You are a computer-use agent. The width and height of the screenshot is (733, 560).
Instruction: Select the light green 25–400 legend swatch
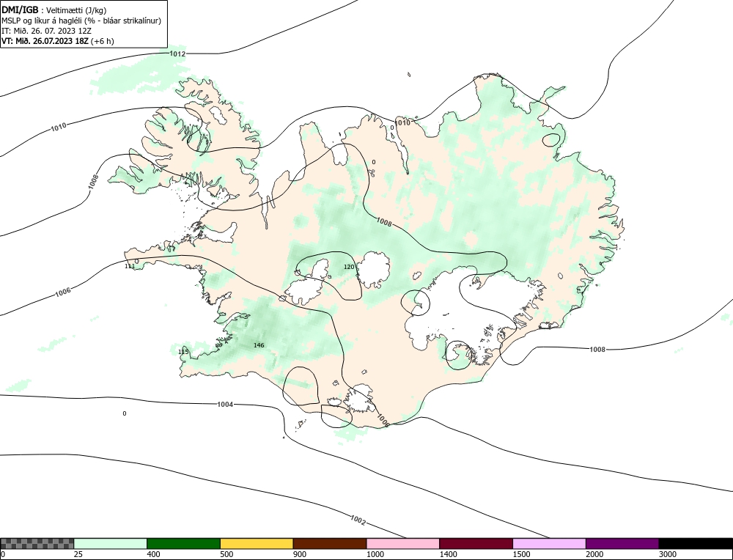click(x=111, y=543)
